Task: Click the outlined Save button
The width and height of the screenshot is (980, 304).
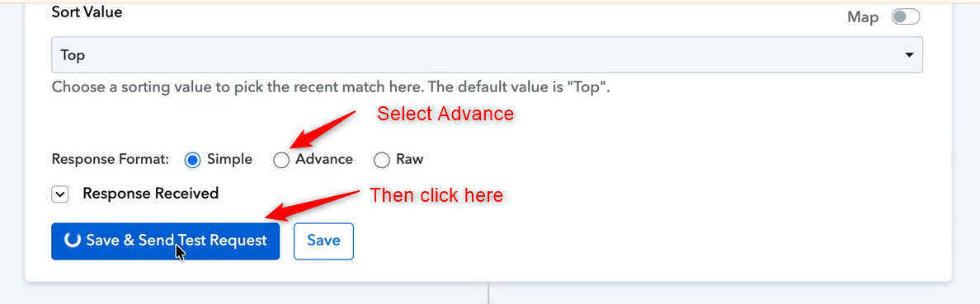Action: point(323,241)
